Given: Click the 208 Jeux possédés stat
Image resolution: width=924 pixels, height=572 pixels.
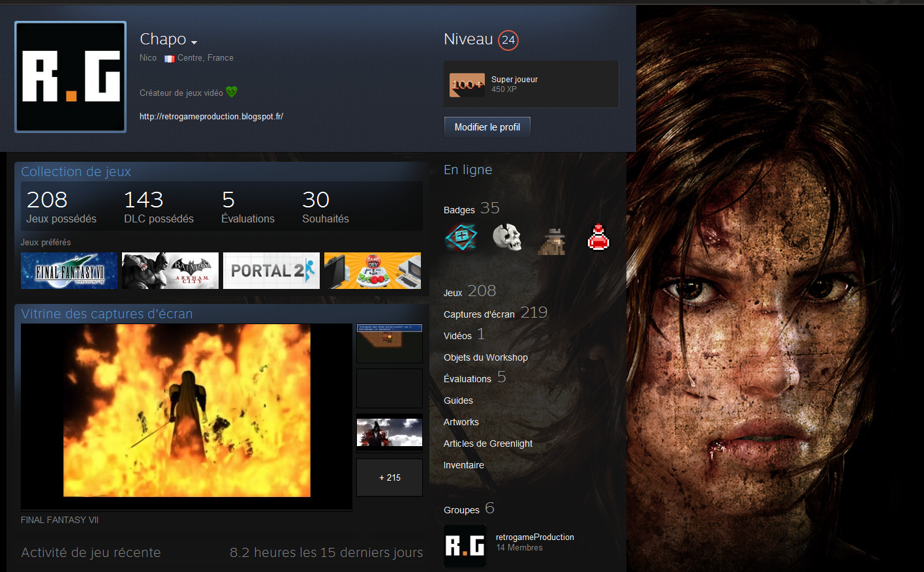Looking at the screenshot, I should pyautogui.click(x=61, y=206).
